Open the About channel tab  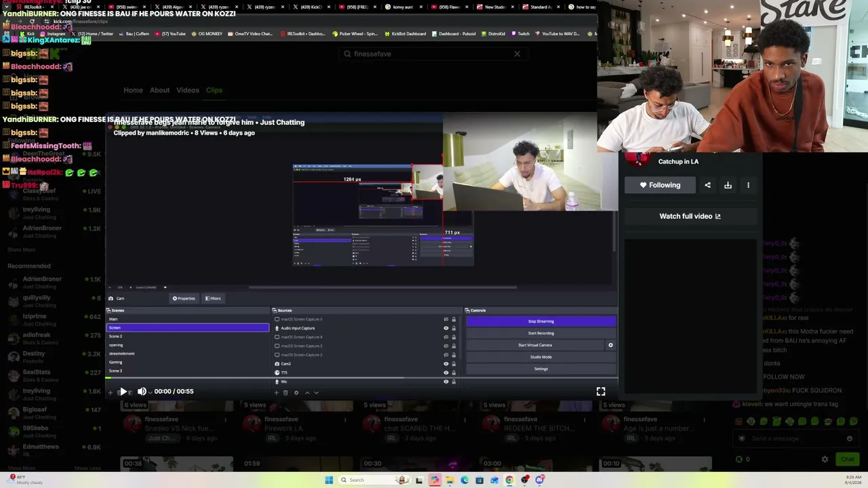click(159, 90)
